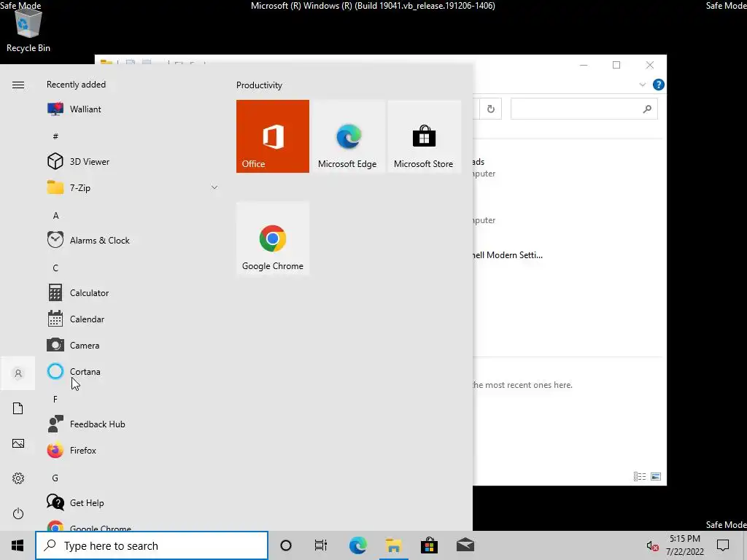Open the 7-Zip folder entry

point(133,187)
